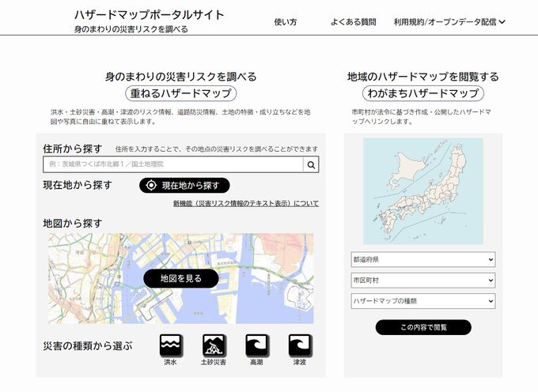The width and height of the screenshot is (538, 392).
Task: Click the chevron next to 利用規約/オープンデータ配信
Action: pyautogui.click(x=502, y=22)
